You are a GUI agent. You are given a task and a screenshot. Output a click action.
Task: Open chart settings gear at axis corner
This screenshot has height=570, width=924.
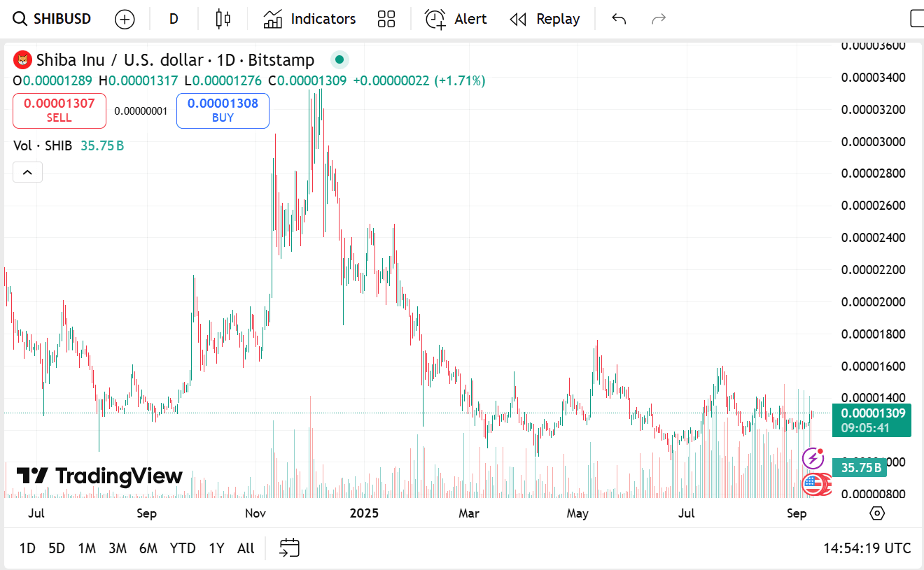click(x=877, y=513)
